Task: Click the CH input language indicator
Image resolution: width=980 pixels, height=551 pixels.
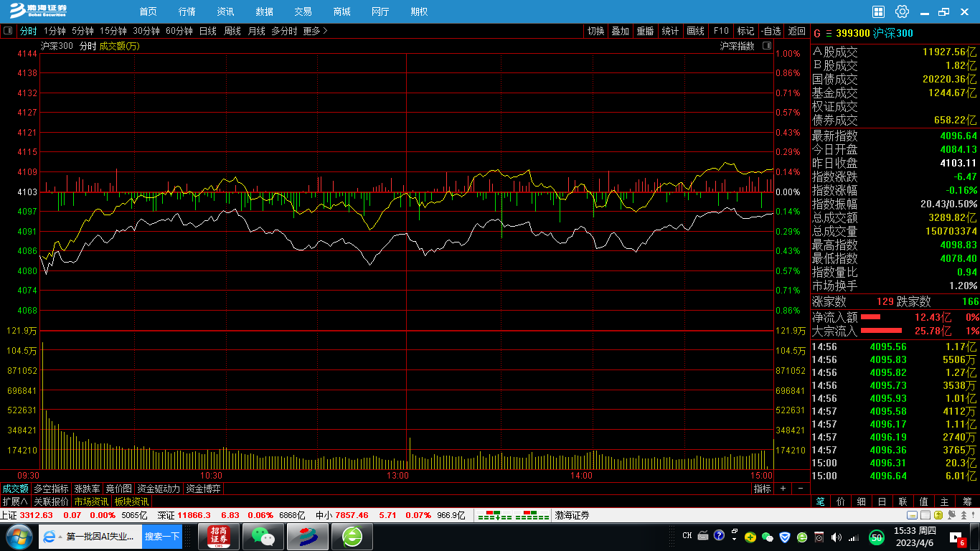Action: click(x=687, y=536)
